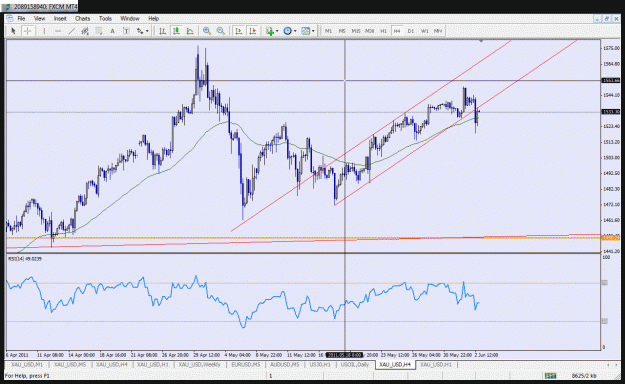Set timeframe to M30

[x=369, y=31]
